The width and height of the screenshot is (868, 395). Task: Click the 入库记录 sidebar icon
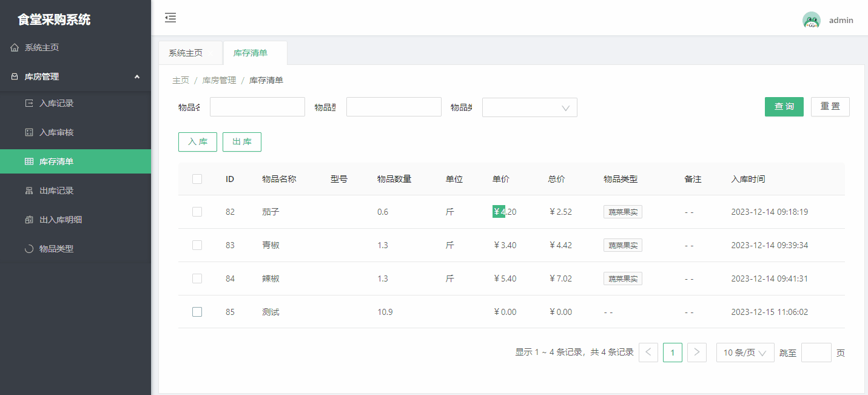tap(29, 103)
